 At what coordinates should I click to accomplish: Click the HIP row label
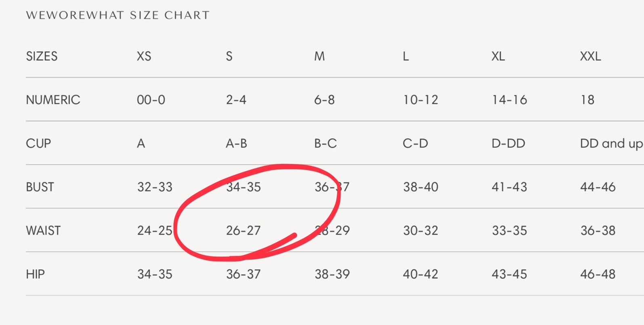click(35, 274)
